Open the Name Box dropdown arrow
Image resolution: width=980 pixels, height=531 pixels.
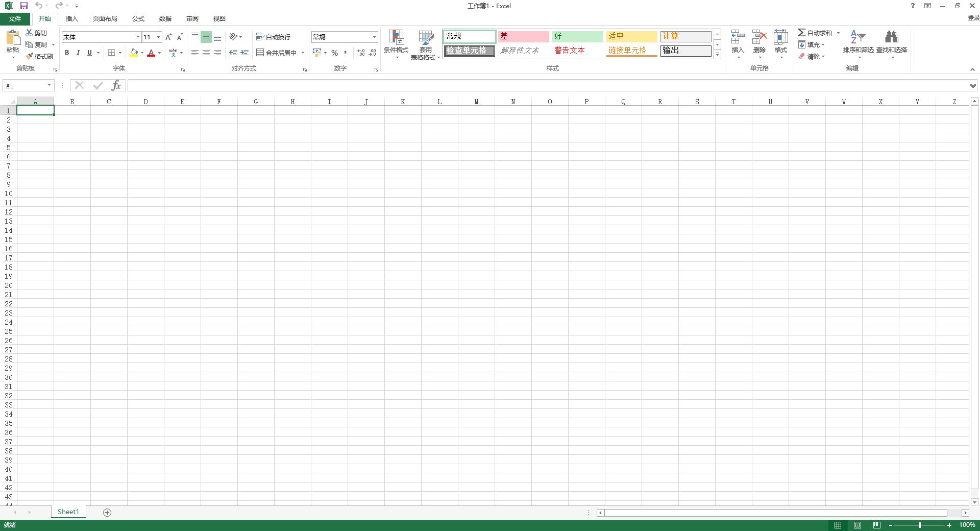pyautogui.click(x=49, y=85)
